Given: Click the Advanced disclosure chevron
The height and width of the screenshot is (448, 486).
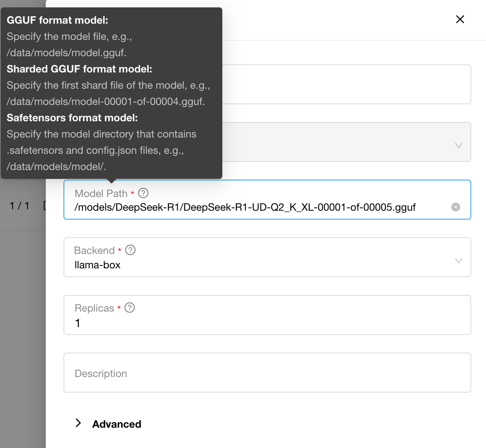Looking at the screenshot, I should [x=78, y=422].
